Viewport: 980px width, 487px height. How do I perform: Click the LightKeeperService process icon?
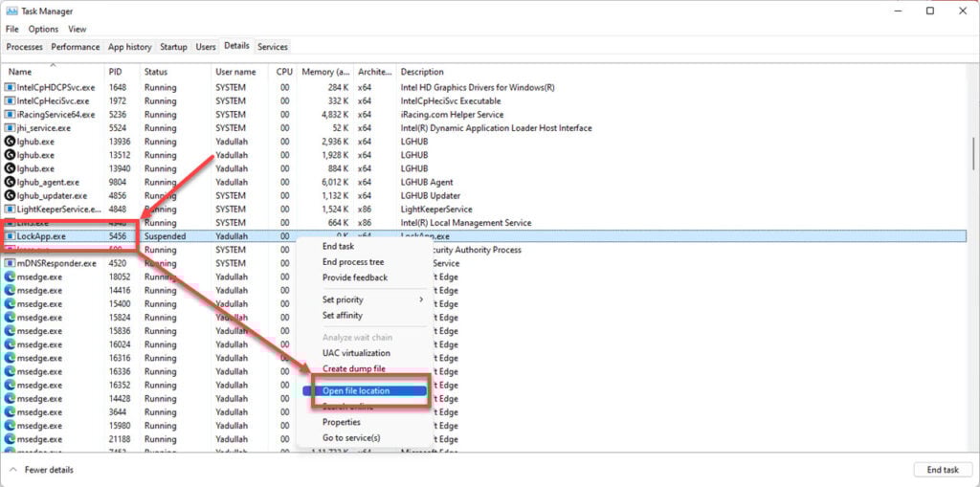click(x=10, y=210)
